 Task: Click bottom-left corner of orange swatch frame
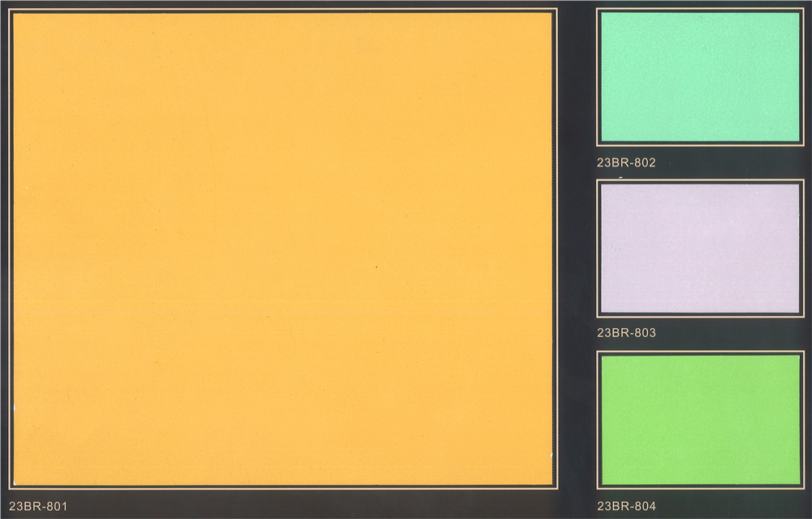coord(9,488)
